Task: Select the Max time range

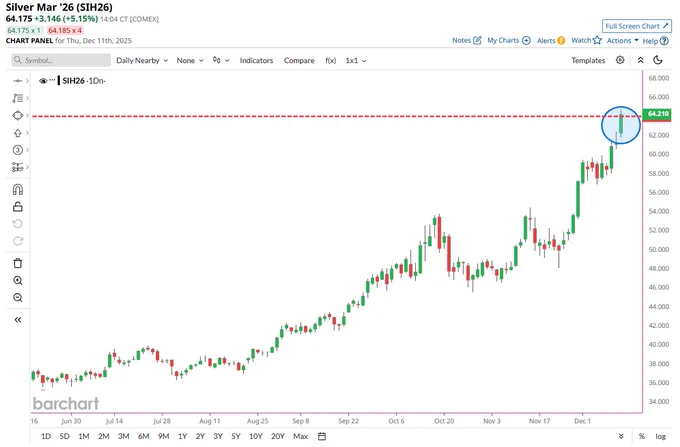Action: (301, 436)
